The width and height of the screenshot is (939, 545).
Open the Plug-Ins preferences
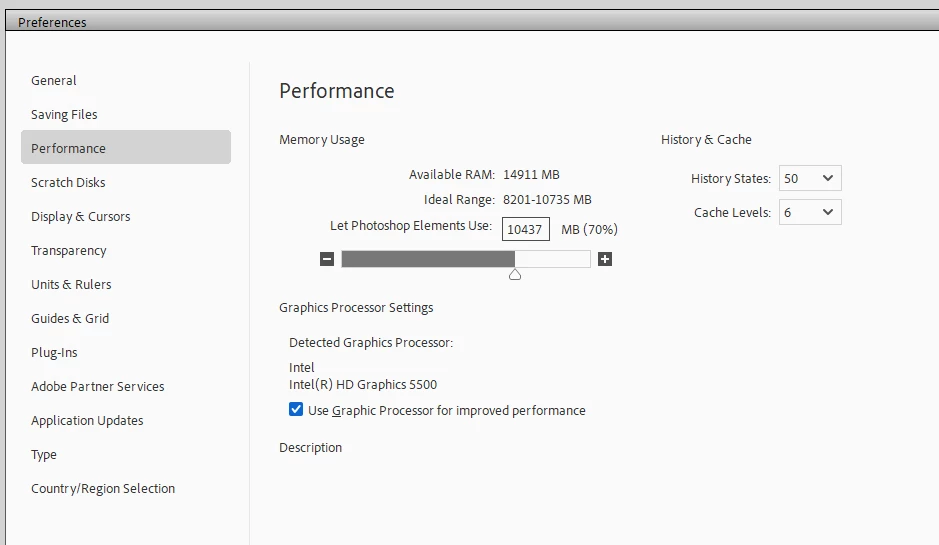54,352
